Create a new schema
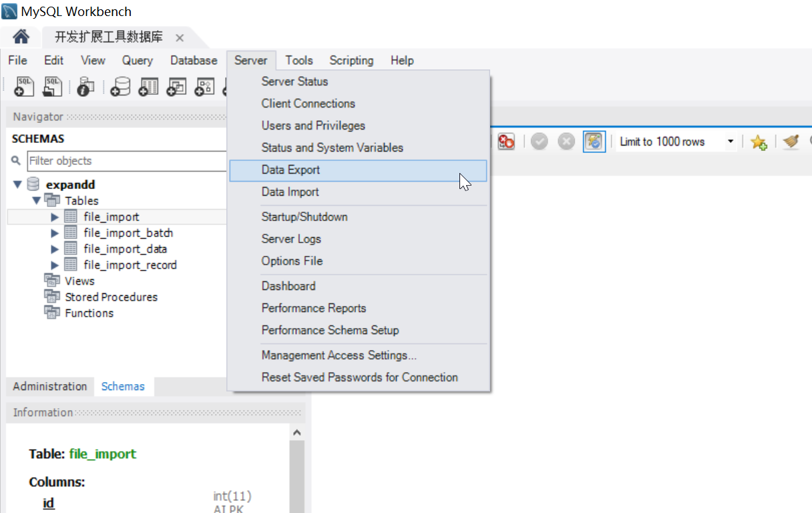 [x=120, y=86]
